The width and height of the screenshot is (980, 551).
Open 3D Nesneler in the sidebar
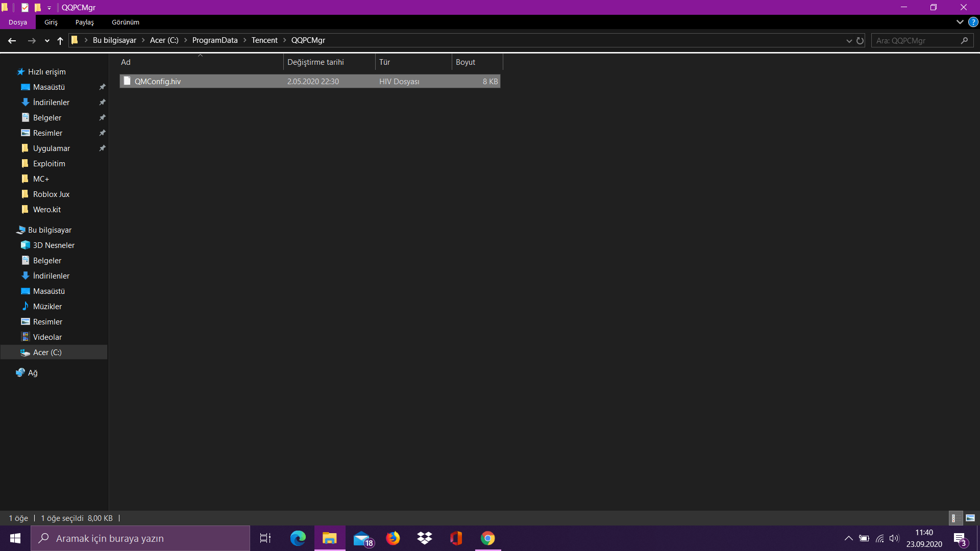pos(54,245)
